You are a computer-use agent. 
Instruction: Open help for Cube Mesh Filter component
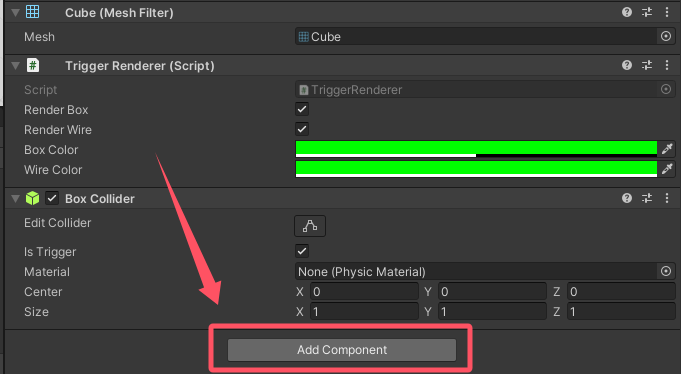point(626,12)
